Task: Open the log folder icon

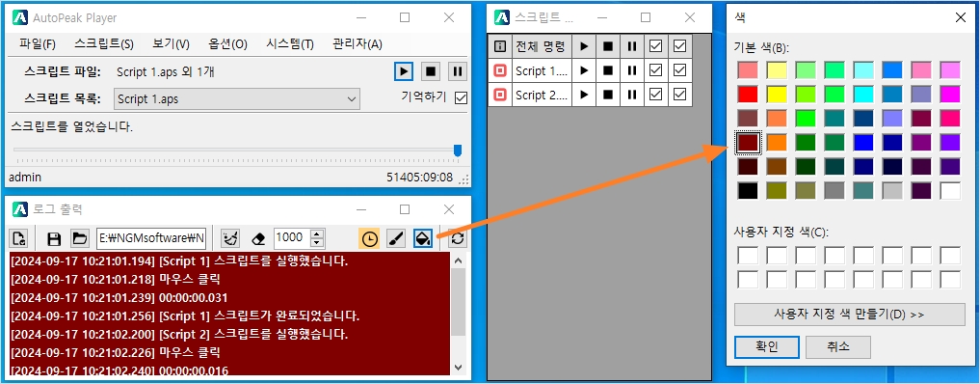Action: (x=79, y=238)
